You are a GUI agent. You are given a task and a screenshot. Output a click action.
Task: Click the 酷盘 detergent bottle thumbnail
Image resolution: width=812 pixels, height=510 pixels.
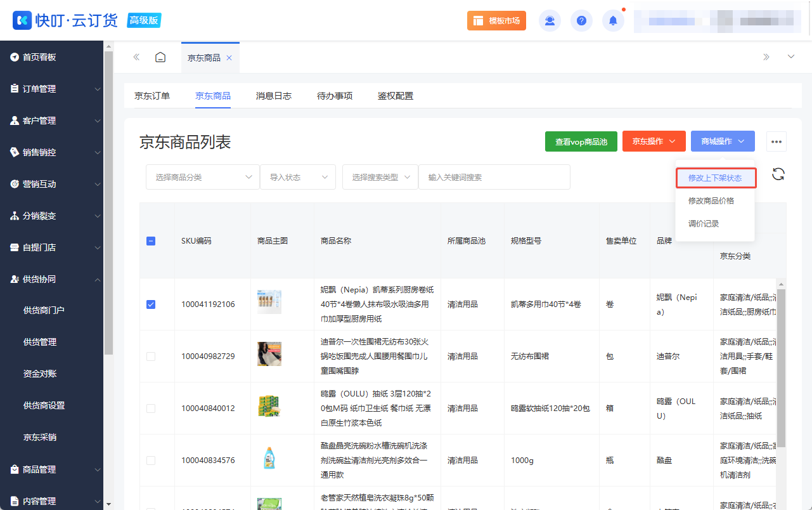click(269, 458)
